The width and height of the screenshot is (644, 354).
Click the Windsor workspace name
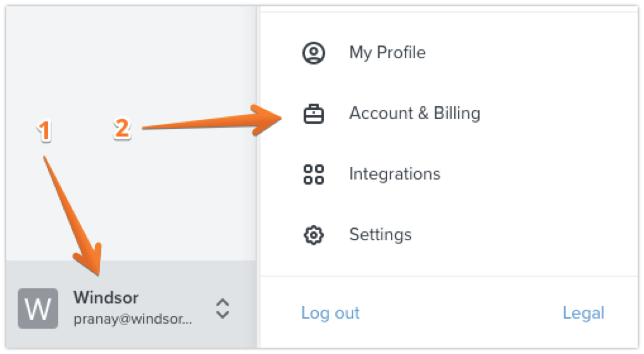pyautogui.click(x=106, y=297)
